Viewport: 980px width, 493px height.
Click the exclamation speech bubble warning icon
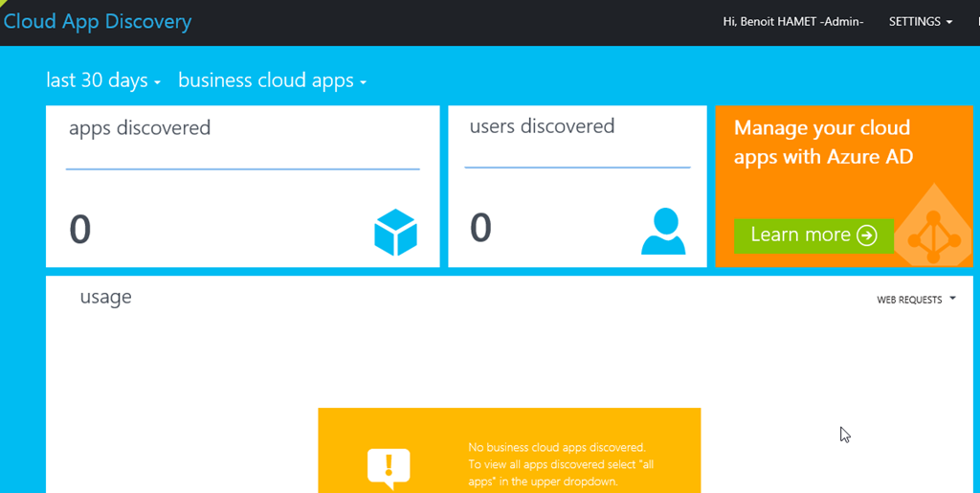coord(389,468)
